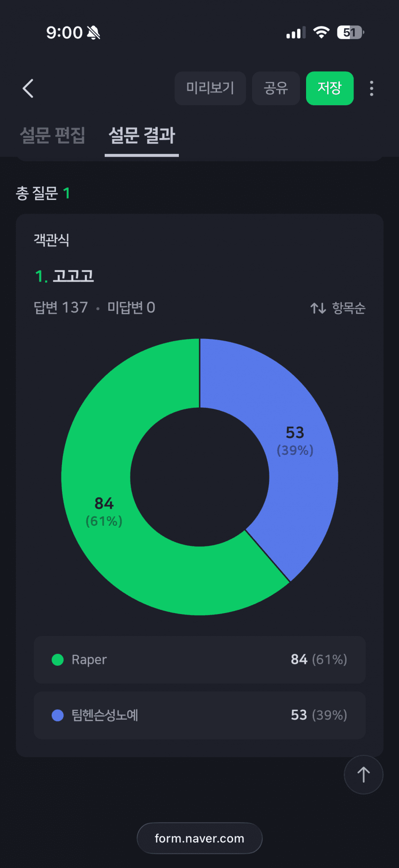Tap the battery indicator showing 51

tap(350, 32)
